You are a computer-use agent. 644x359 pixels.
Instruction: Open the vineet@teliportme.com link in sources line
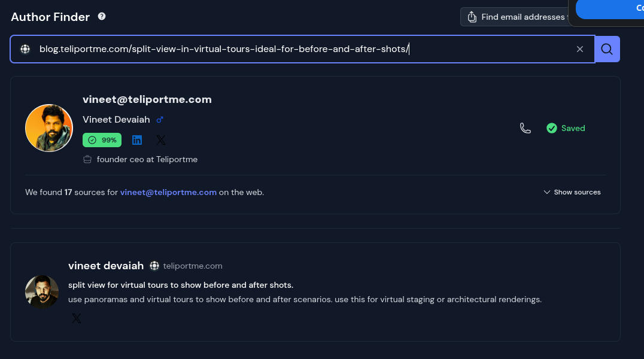[168, 192]
